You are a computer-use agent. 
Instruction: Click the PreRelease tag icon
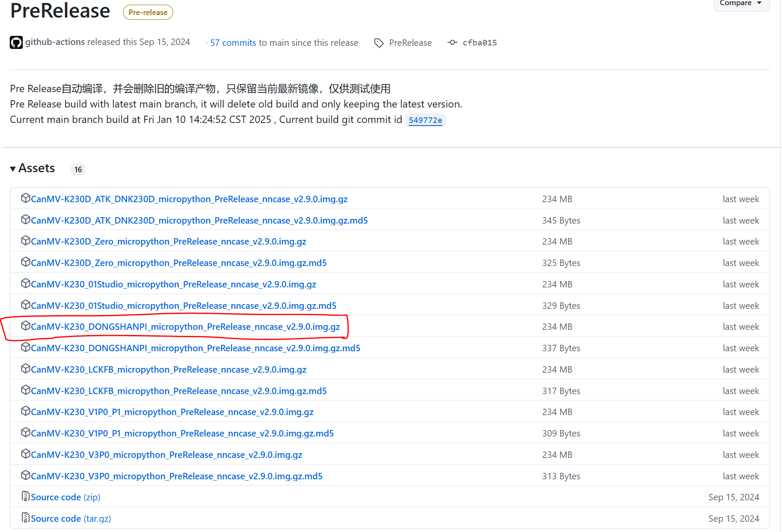tap(379, 43)
